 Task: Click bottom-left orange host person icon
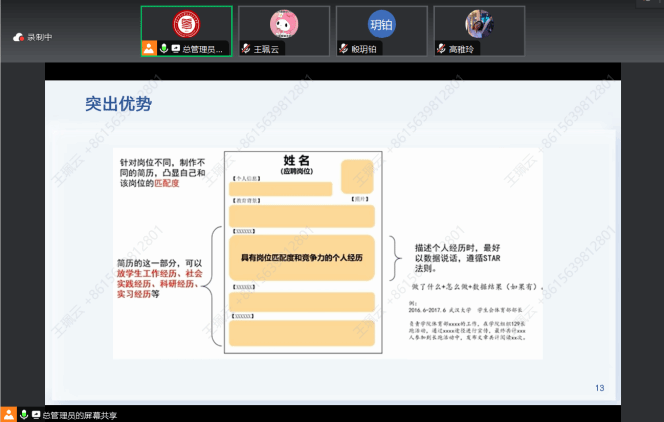tap(9, 414)
